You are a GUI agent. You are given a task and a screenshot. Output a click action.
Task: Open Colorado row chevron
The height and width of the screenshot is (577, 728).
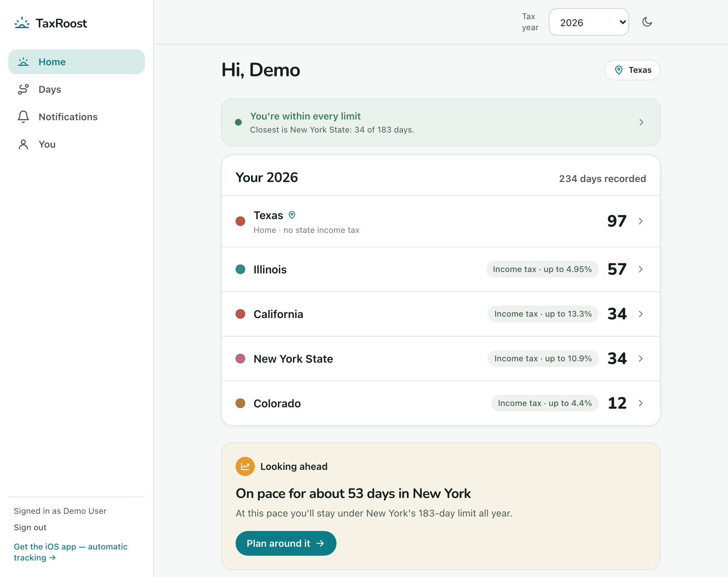(641, 403)
